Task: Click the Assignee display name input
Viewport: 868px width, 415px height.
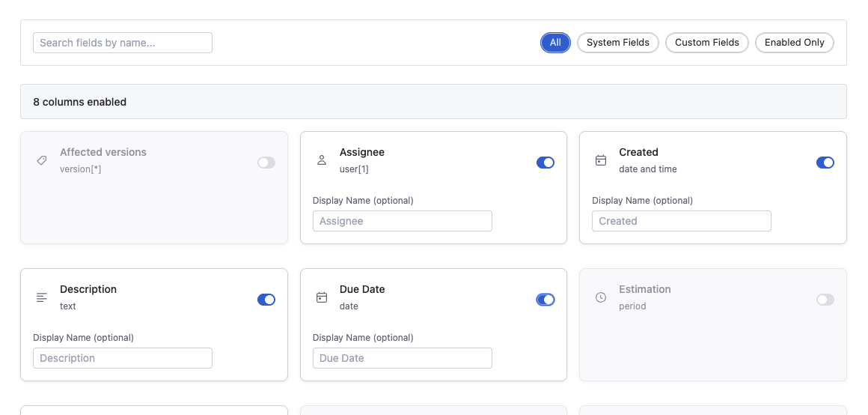Action: [x=402, y=221]
